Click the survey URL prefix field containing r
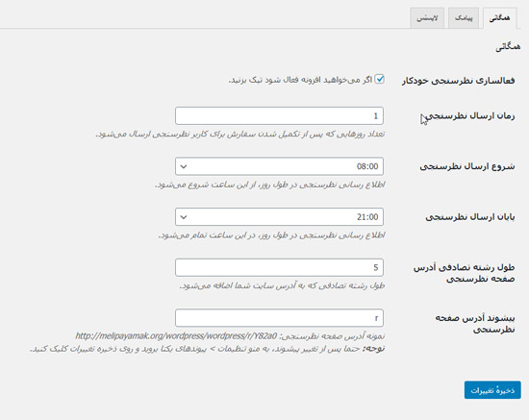 [279, 318]
